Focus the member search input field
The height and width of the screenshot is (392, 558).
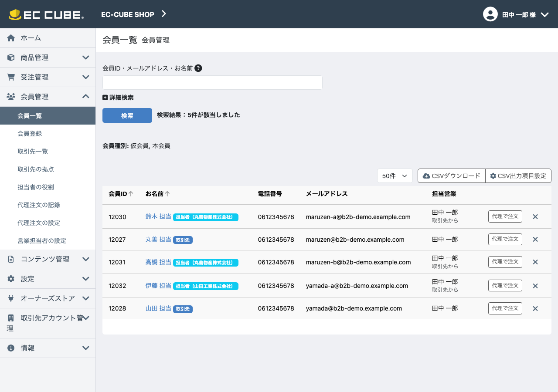212,83
